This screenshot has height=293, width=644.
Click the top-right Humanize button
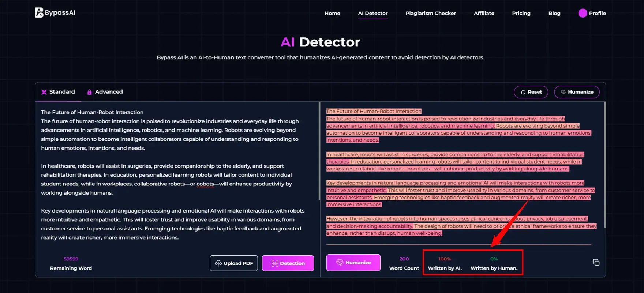[577, 92]
